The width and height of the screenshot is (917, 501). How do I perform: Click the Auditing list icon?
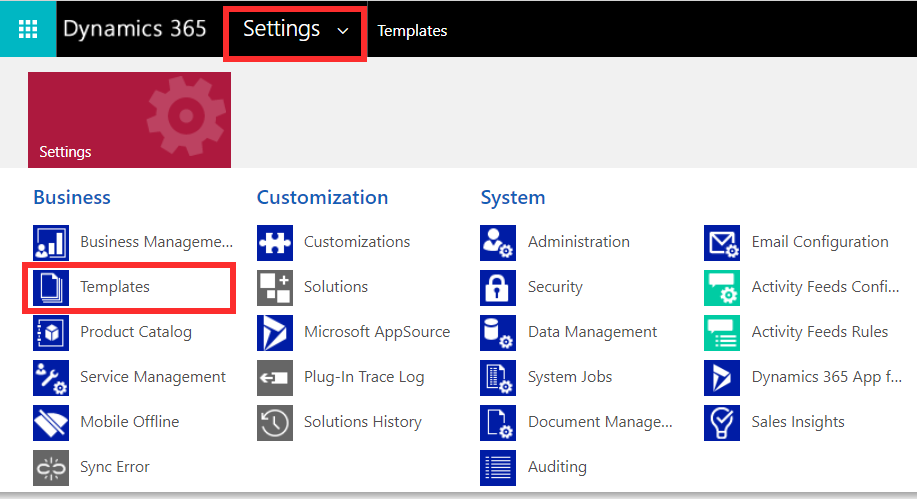[498, 468]
